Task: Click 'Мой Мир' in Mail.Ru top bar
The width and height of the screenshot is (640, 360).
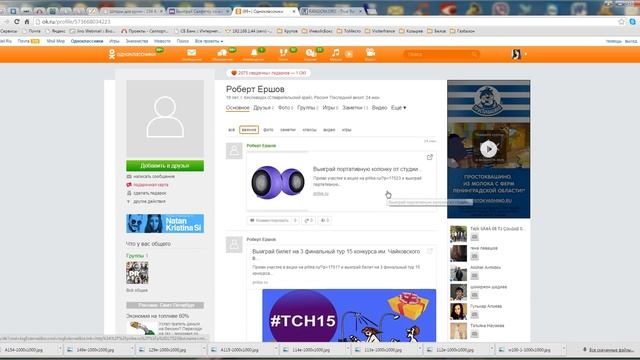Action: [56, 41]
